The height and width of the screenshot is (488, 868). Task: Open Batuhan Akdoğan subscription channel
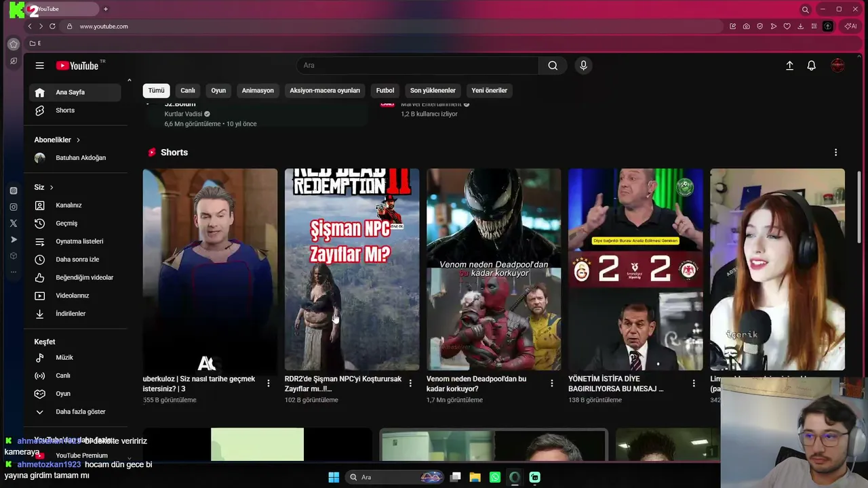tap(75, 158)
